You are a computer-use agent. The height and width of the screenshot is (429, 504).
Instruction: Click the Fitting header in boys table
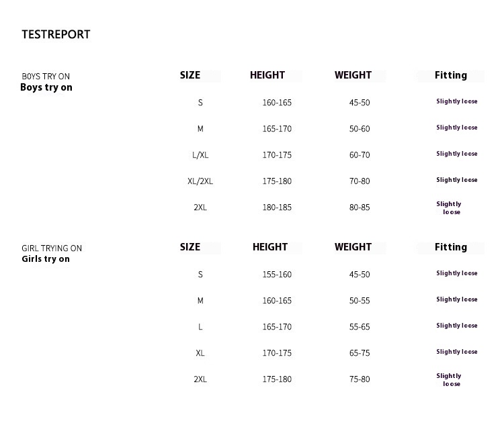tap(451, 75)
